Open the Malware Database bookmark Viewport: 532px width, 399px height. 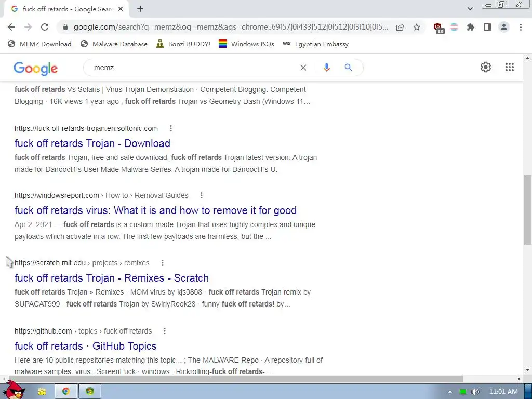coord(114,44)
